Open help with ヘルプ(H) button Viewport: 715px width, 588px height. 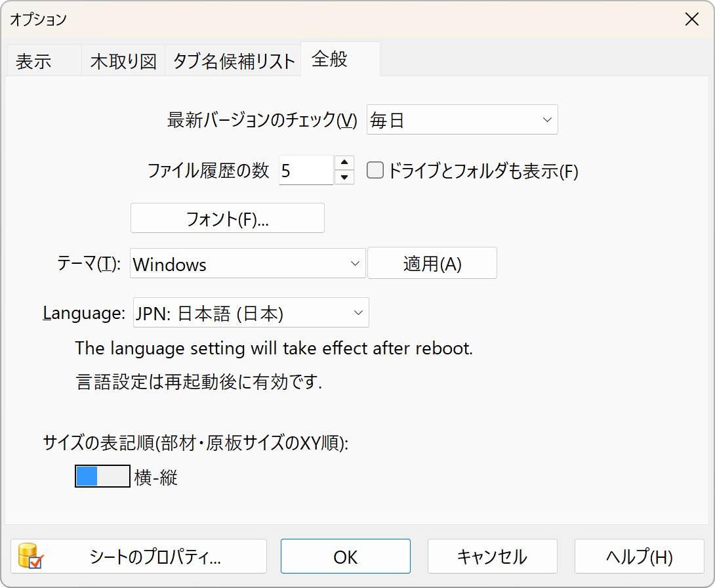coord(639,557)
